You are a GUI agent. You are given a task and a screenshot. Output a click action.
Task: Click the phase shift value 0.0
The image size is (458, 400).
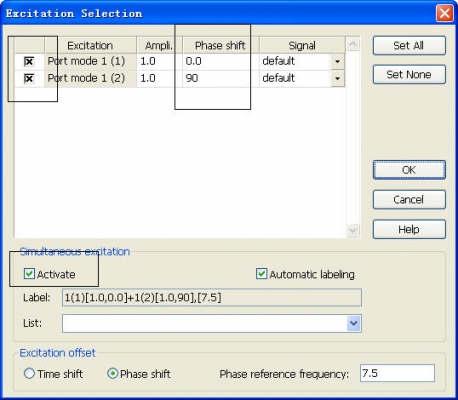[x=193, y=61]
